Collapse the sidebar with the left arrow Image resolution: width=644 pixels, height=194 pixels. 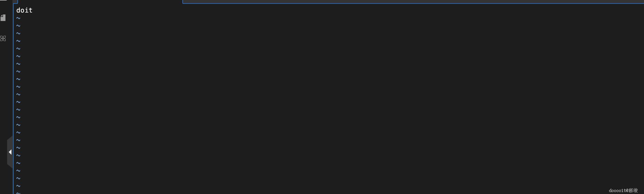[10, 152]
